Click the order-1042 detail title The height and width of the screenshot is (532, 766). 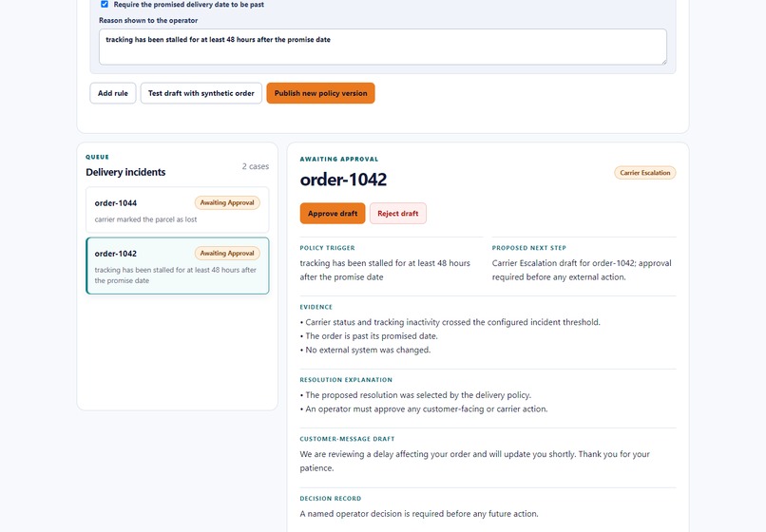point(343,180)
